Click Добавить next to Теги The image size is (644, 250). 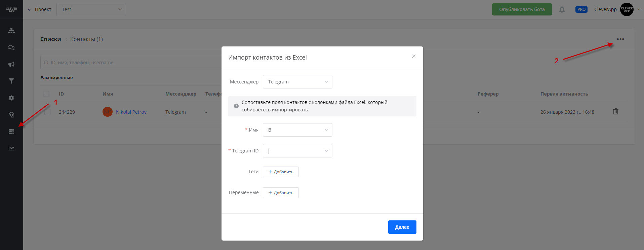point(281,172)
